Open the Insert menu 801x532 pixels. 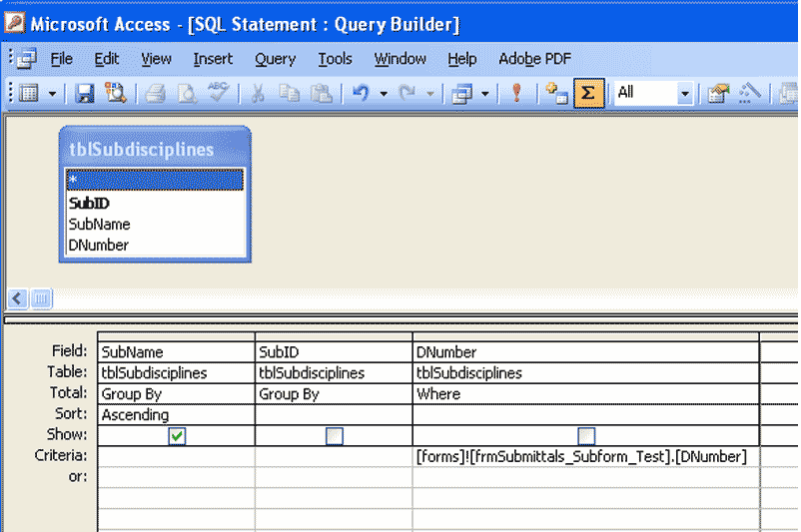pyautogui.click(x=213, y=59)
